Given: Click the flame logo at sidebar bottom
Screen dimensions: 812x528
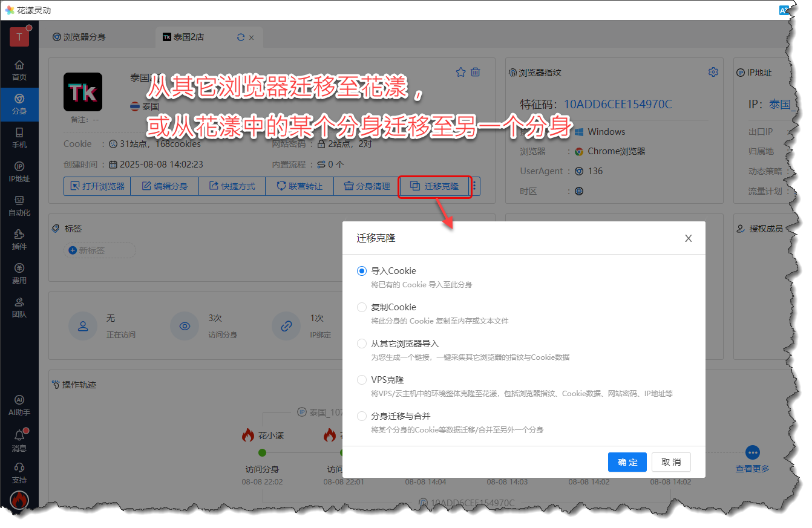Looking at the screenshot, I should tap(19, 500).
